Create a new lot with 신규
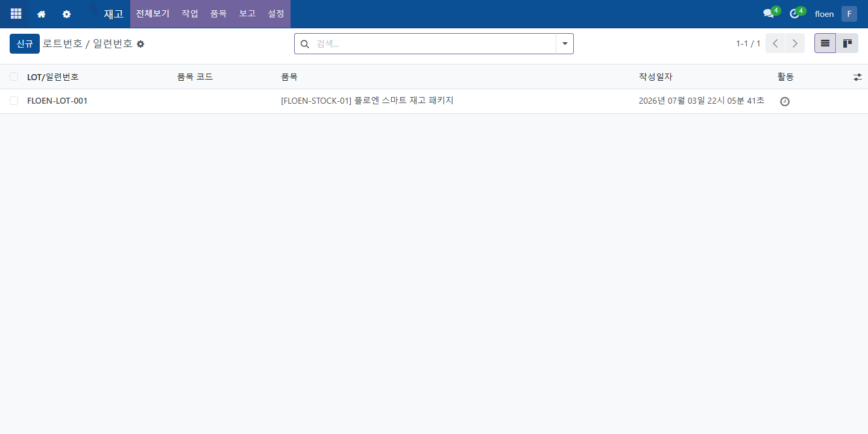868x434 pixels. tap(25, 43)
